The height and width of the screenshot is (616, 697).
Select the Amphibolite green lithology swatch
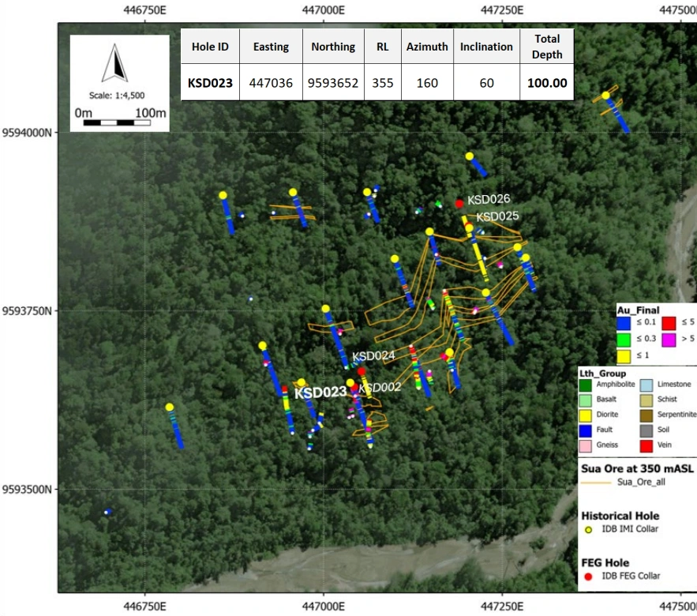point(585,385)
